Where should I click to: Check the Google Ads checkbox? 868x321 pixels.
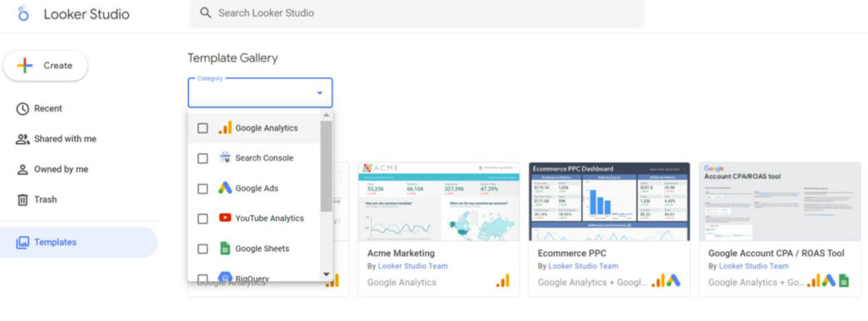(x=203, y=188)
